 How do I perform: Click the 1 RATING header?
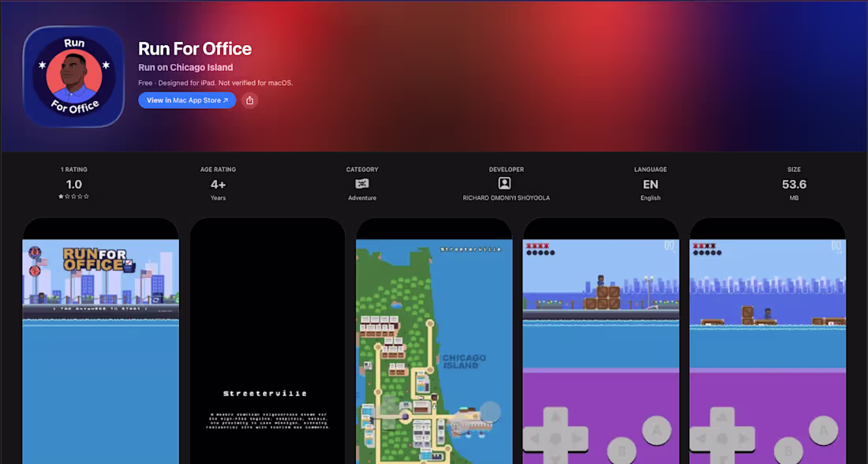point(73,170)
